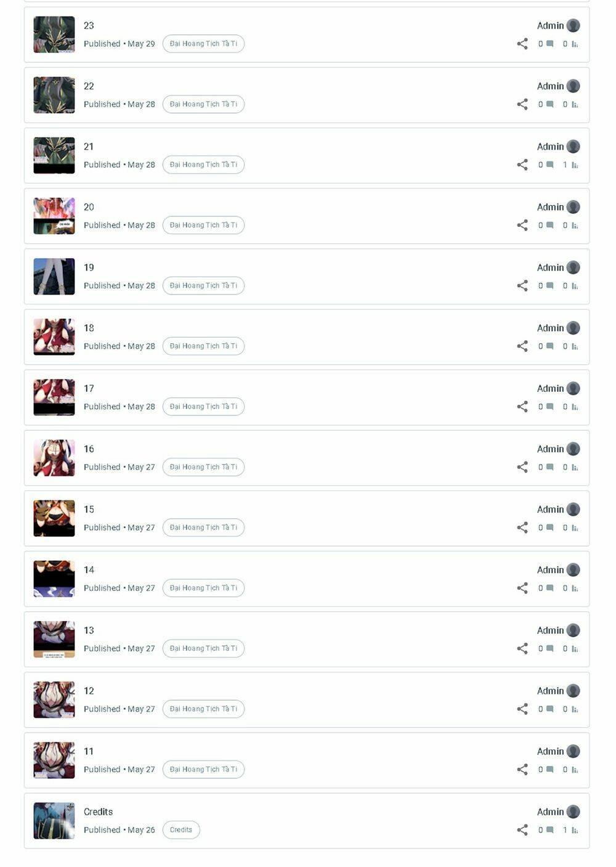Open the Credits post title
The height and width of the screenshot is (867, 616).
(98, 812)
